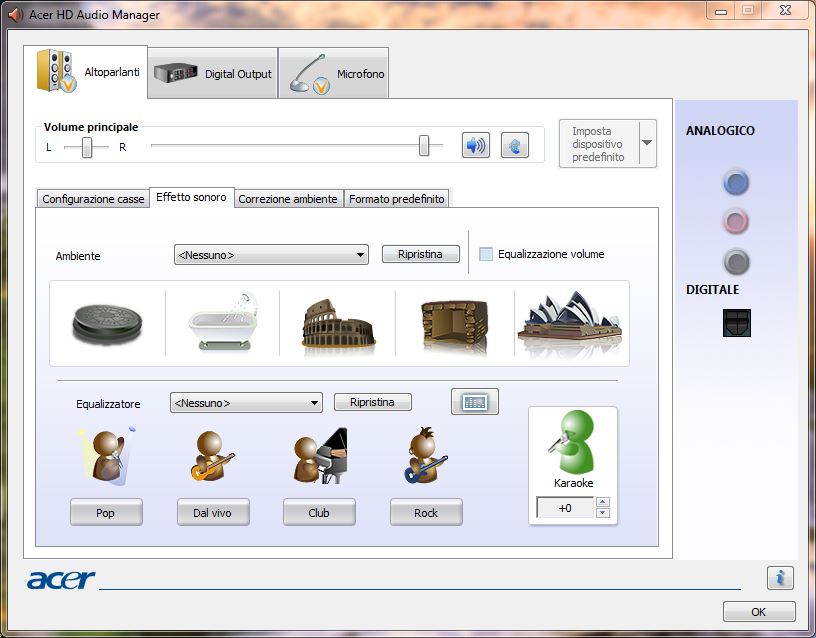Image resolution: width=816 pixels, height=638 pixels.
Task: Click Ripristina next to Ambiente
Action: (420, 254)
